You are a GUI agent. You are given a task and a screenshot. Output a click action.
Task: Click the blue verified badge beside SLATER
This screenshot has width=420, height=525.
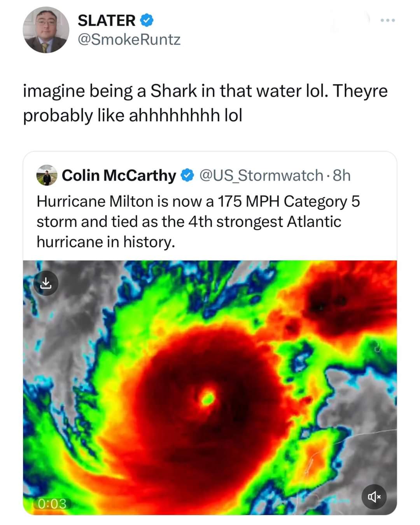click(x=147, y=21)
